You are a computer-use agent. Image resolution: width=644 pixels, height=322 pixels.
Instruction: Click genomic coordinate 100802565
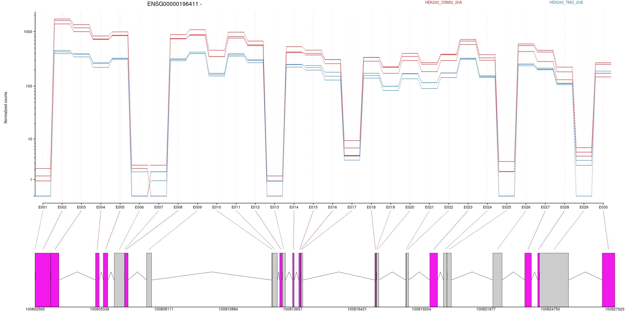[x=35, y=309]
